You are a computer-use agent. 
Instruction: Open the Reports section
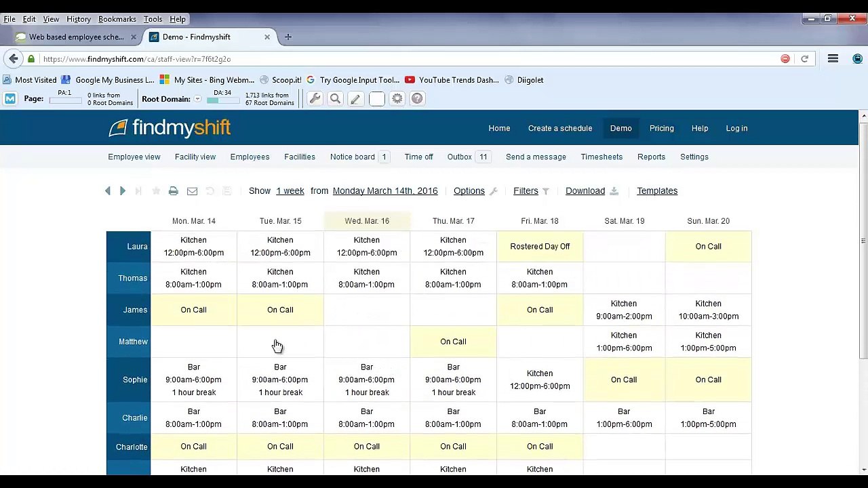tap(651, 157)
